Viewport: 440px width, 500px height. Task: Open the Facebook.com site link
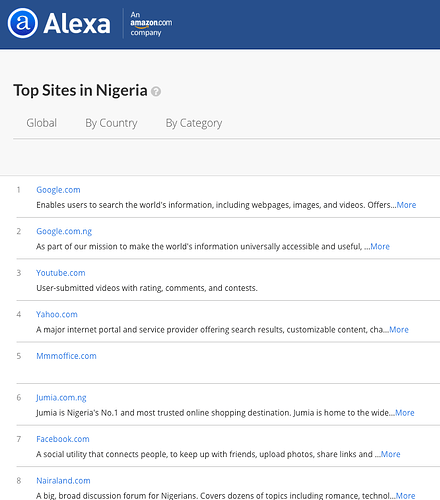(63, 439)
